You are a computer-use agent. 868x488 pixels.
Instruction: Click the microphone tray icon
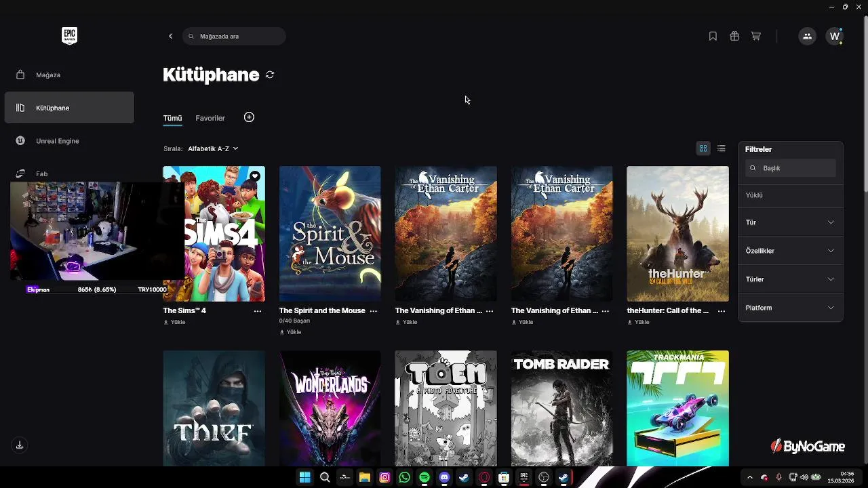tap(778, 477)
